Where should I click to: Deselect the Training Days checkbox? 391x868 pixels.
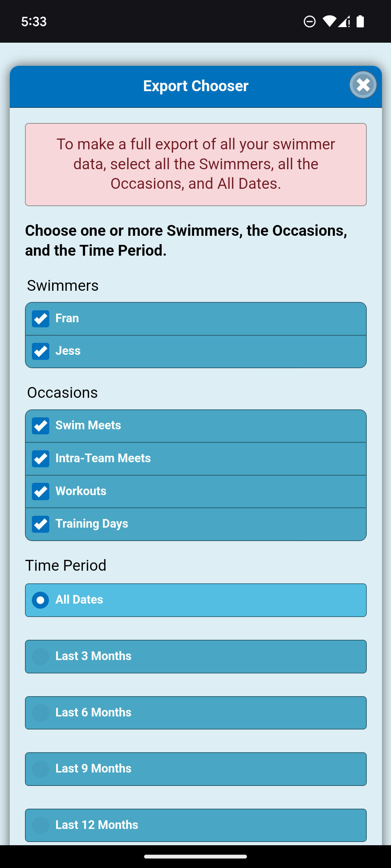pyautogui.click(x=41, y=524)
